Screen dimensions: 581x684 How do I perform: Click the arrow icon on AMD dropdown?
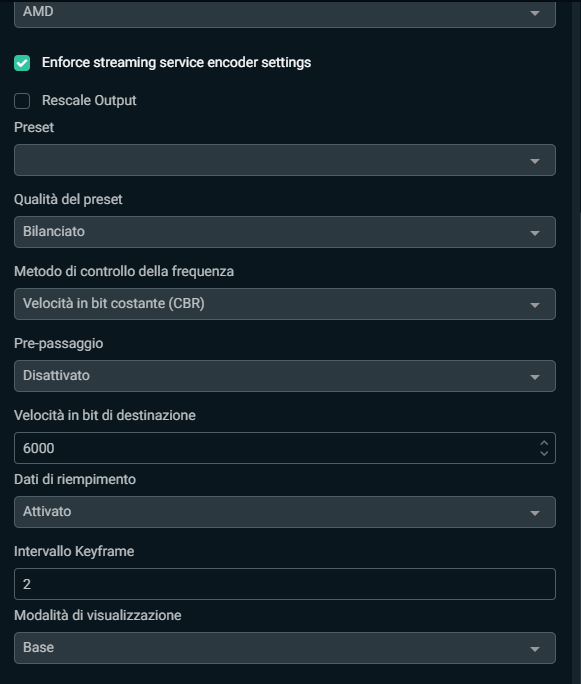click(x=535, y=13)
